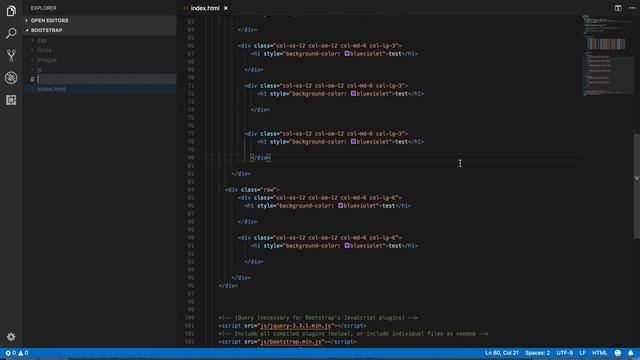Click the LF end of line status item
This screenshot has height=360, width=640.
coord(582,353)
